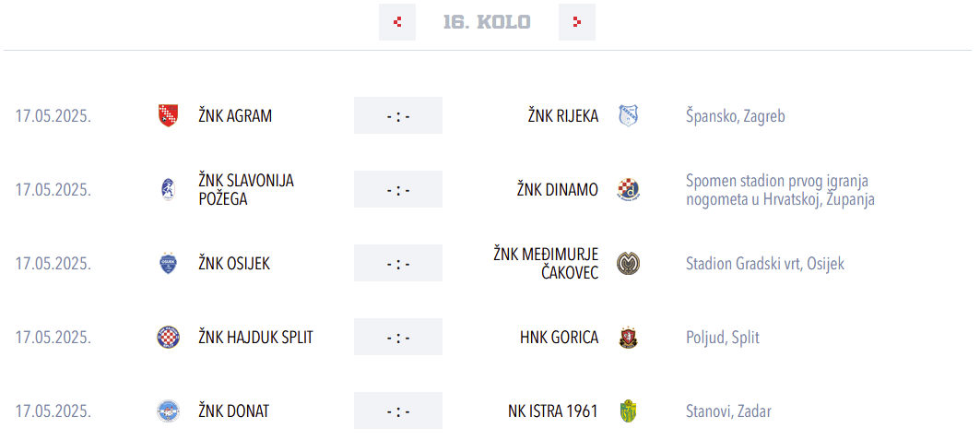Open Donat vs Istra match score box

pos(398,411)
